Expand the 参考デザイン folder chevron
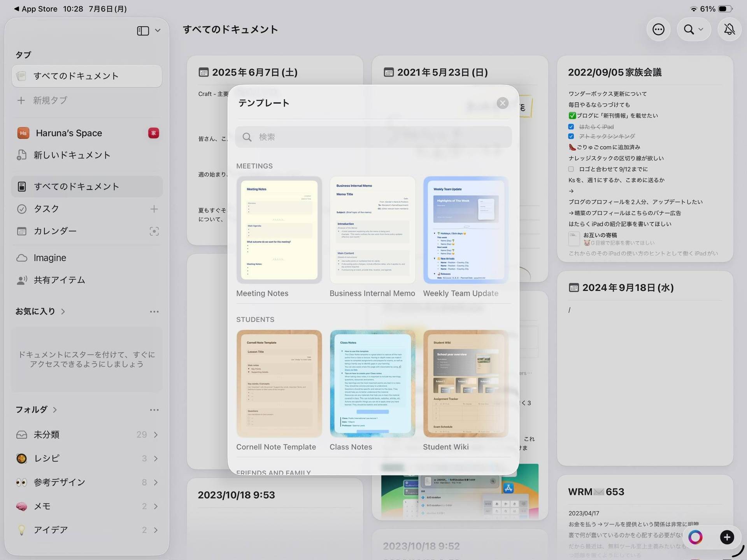 (156, 482)
